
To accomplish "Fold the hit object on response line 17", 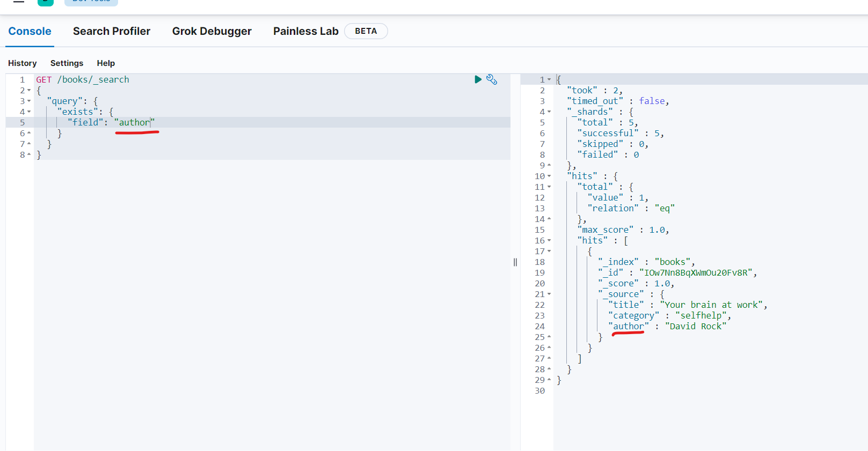I will [x=549, y=252].
